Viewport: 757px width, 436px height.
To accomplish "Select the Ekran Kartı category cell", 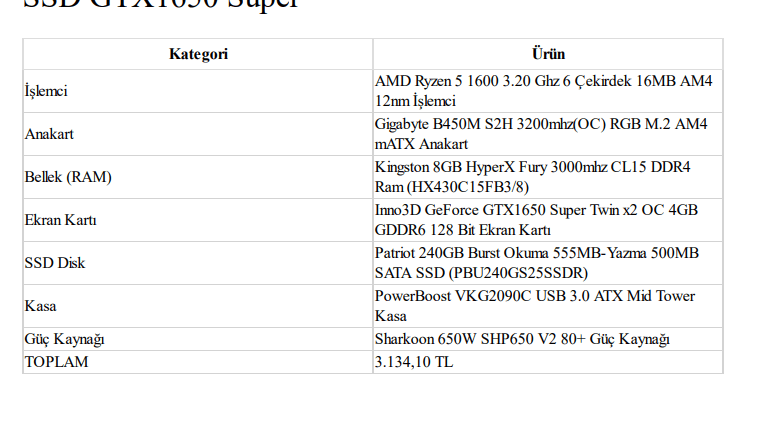I will (60, 220).
